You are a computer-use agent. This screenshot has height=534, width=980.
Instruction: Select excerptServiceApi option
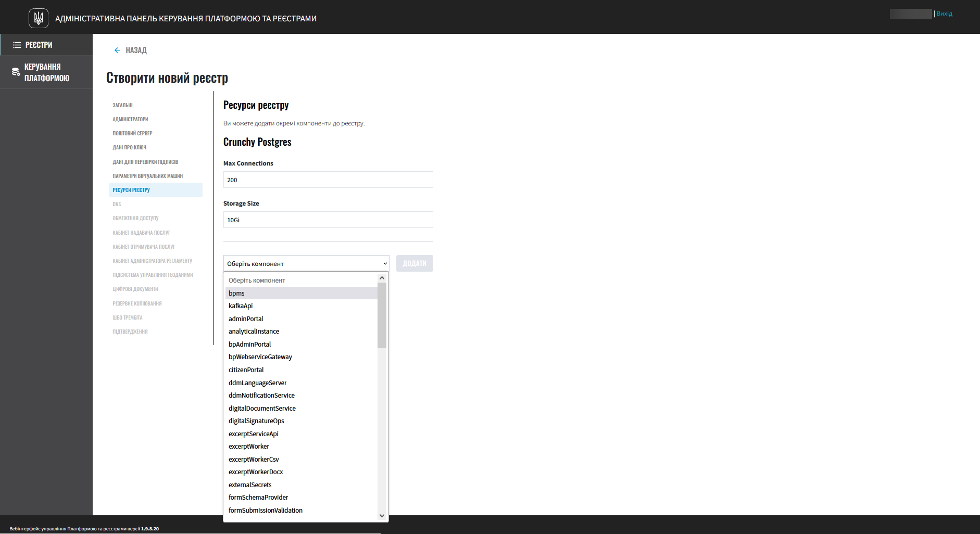[301, 434]
